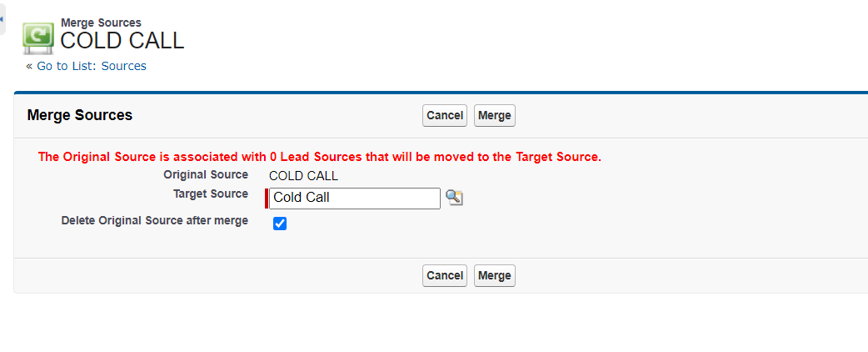Click the top Cancel button
The height and width of the screenshot is (352, 868).
[445, 115]
